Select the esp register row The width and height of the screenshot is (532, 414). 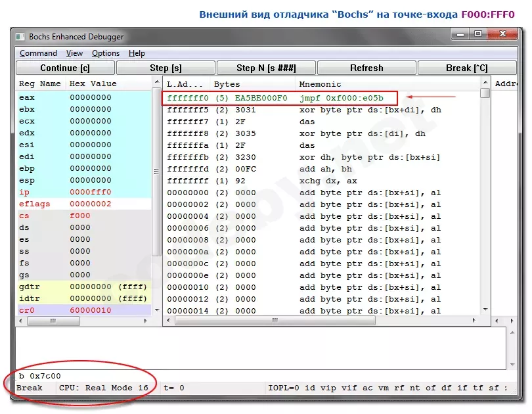click(x=83, y=181)
